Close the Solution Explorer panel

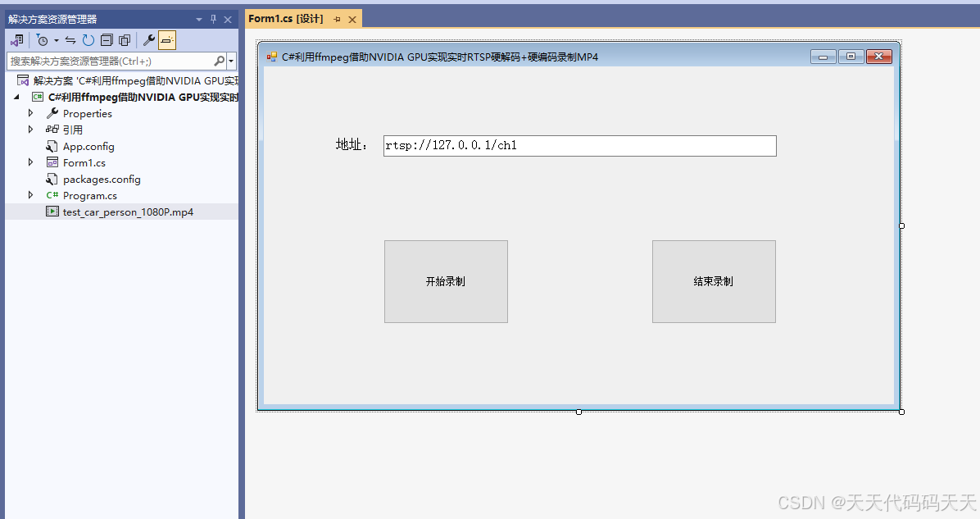[x=228, y=20]
